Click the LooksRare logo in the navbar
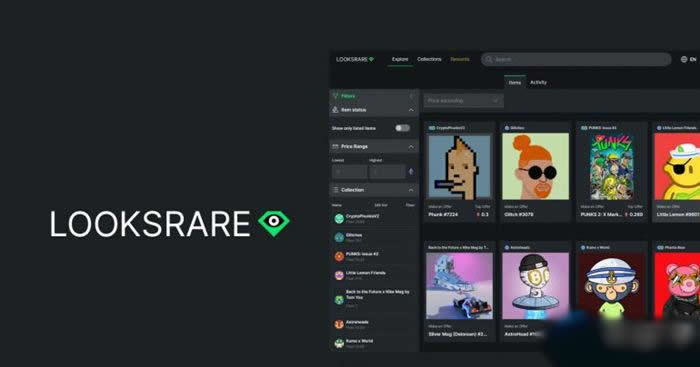This screenshot has width=700, height=367. click(x=355, y=59)
